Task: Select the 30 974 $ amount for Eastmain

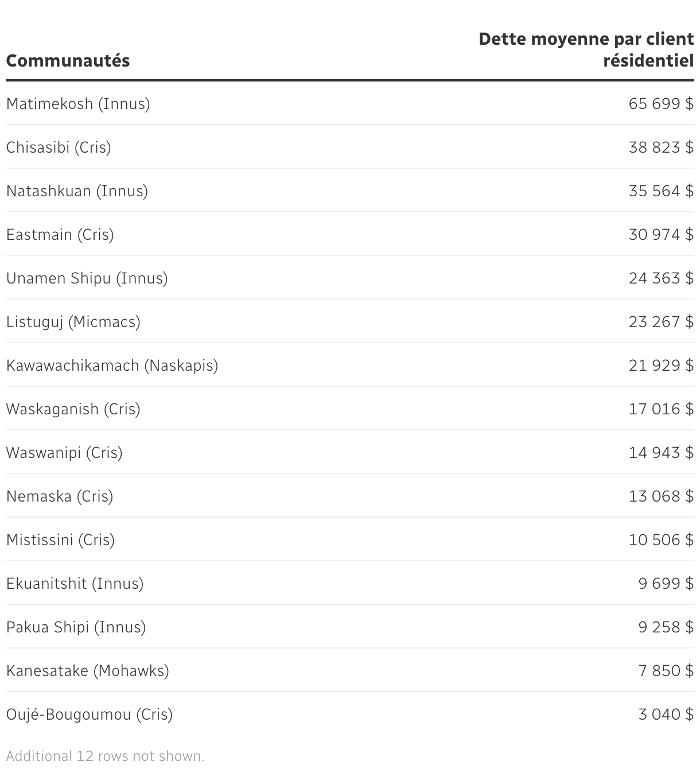Action: 661,235
